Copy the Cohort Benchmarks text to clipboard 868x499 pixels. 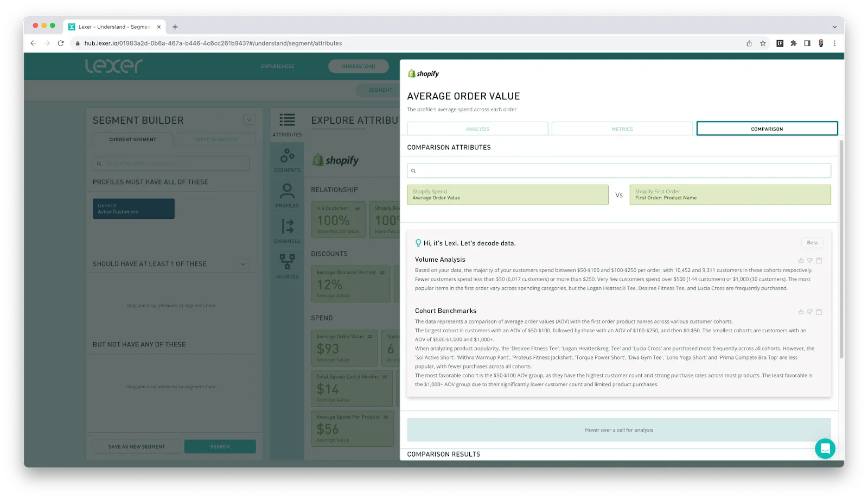tap(819, 312)
